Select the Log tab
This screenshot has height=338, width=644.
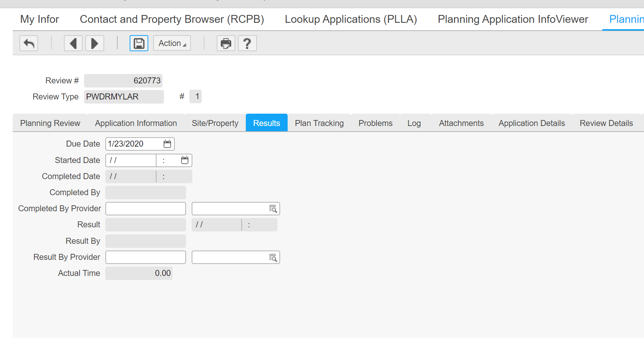pos(414,123)
